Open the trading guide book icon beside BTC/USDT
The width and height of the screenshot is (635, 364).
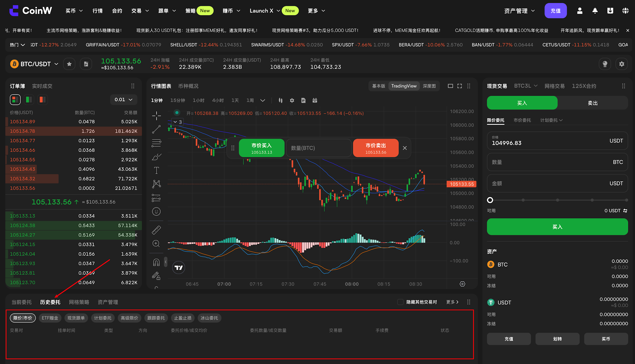[x=86, y=64]
